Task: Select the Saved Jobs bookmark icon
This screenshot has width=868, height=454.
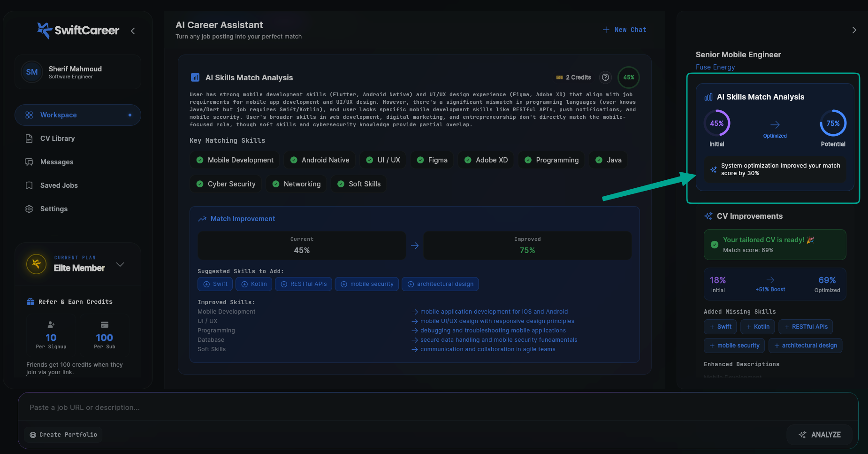Action: (x=29, y=185)
